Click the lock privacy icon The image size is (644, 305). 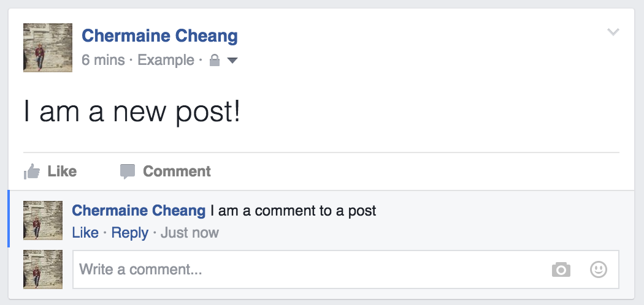tap(214, 61)
